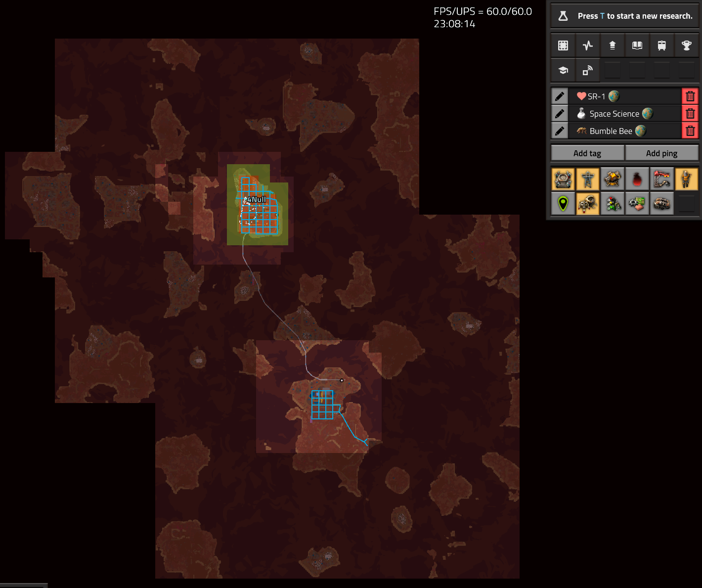Open the tips and tricks graduation cap

coord(563,70)
